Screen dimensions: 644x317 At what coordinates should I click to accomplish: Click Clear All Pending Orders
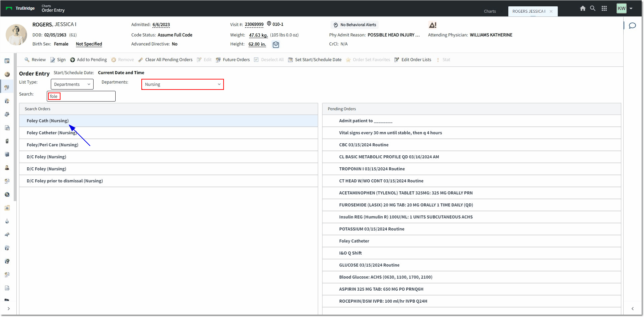[x=165, y=60]
